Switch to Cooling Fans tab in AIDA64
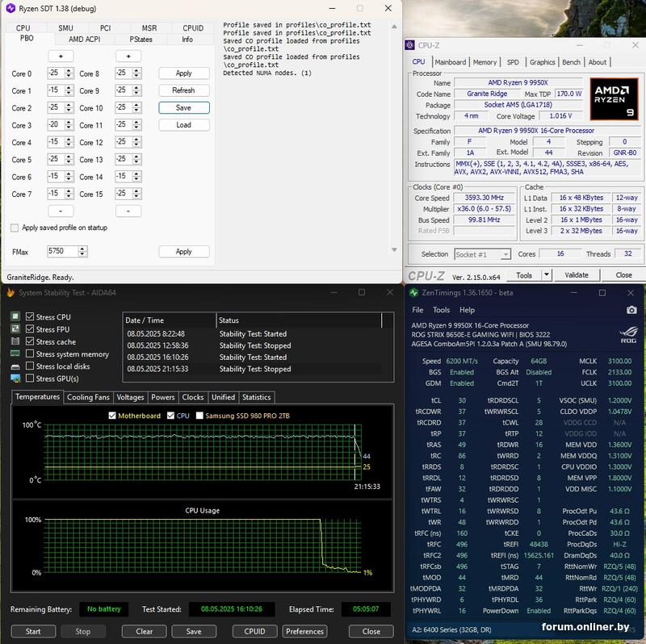 pos(88,397)
